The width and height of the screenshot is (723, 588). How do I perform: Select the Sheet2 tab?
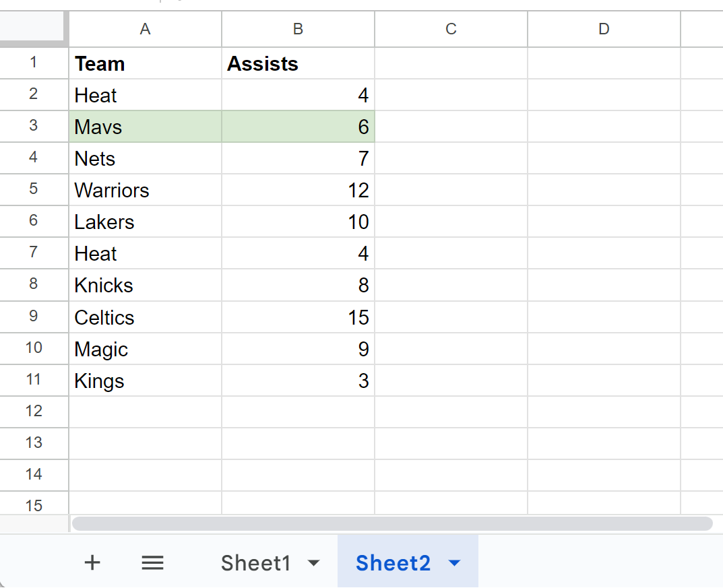[393, 562]
